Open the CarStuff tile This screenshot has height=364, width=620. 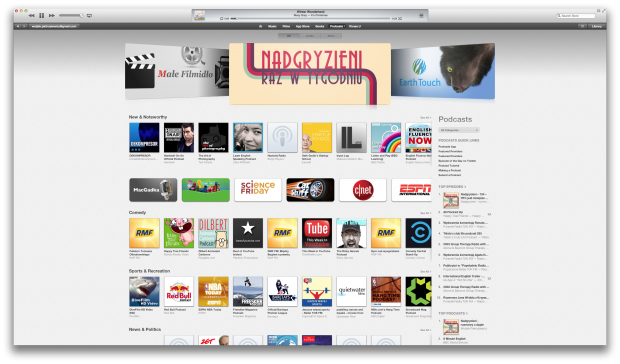tap(310, 190)
